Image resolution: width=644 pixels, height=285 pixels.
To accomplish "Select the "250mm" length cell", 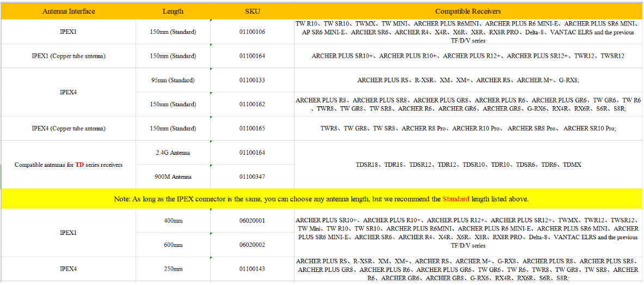I will click(x=173, y=269).
